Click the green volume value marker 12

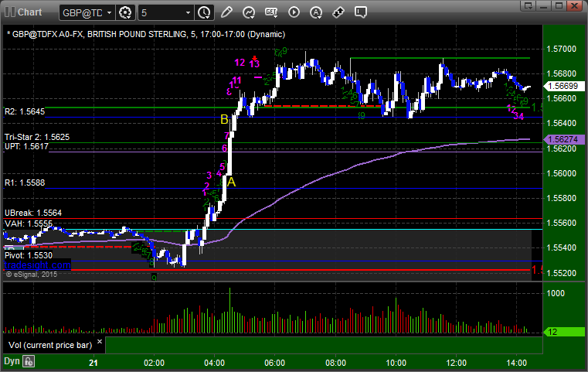564,332
